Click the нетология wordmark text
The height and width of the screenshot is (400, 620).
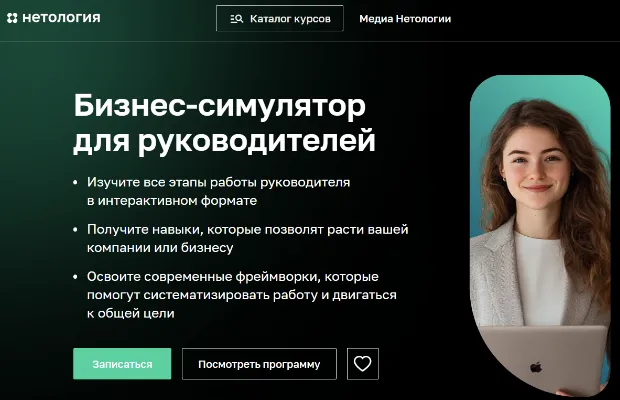click(61, 18)
